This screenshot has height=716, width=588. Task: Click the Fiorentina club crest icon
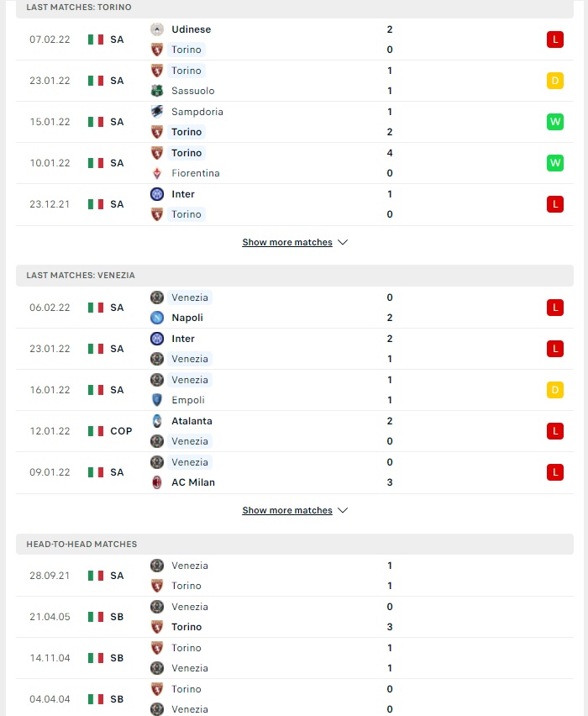[156, 173]
